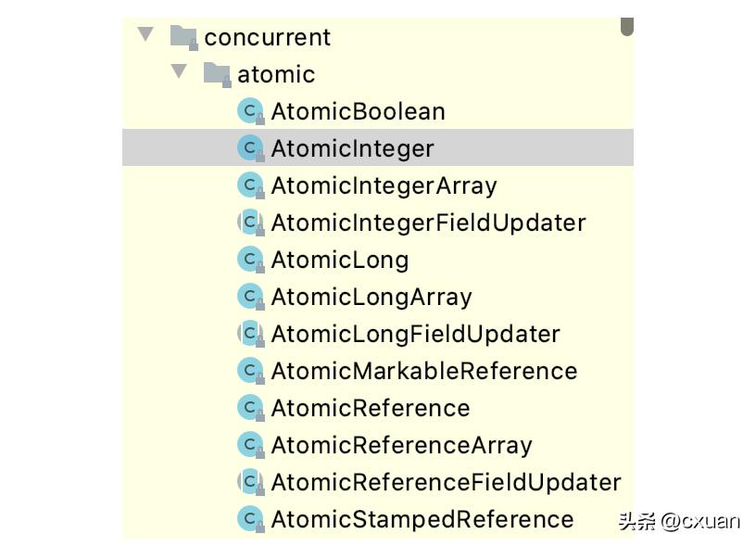
Task: Select the AtomicLongArray class
Action: tap(371, 297)
